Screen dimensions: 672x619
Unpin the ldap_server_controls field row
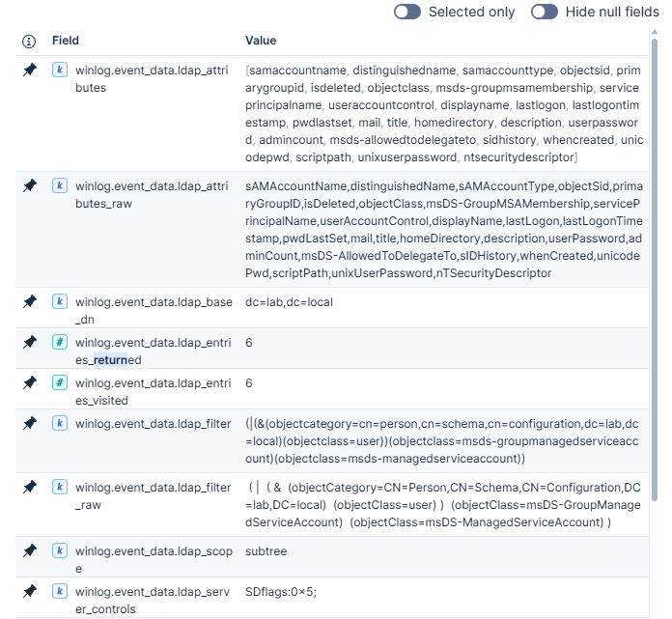pyautogui.click(x=30, y=592)
